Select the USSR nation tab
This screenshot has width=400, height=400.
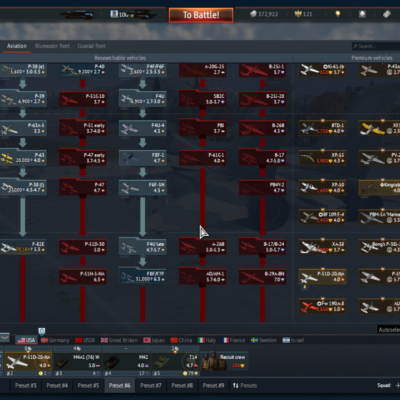coord(85,340)
